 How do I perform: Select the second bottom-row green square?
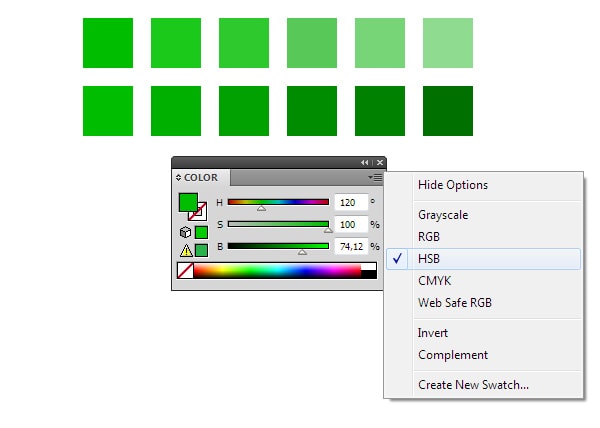[176, 111]
